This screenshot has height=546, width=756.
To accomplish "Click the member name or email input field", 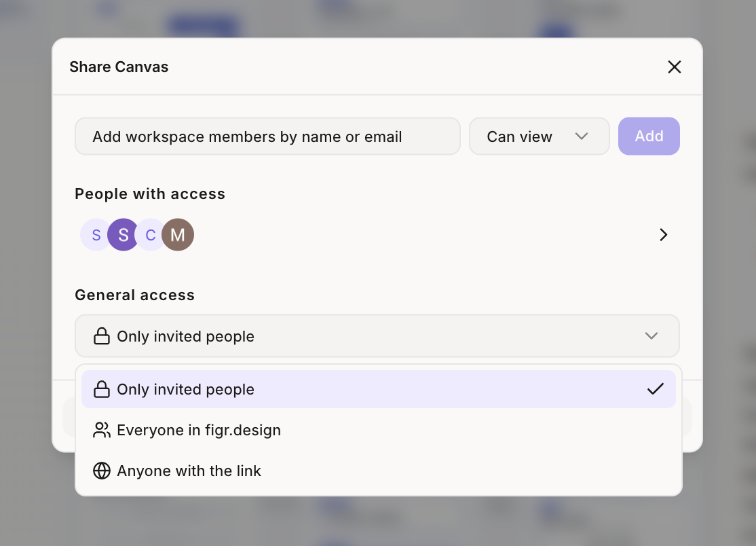I will (267, 136).
